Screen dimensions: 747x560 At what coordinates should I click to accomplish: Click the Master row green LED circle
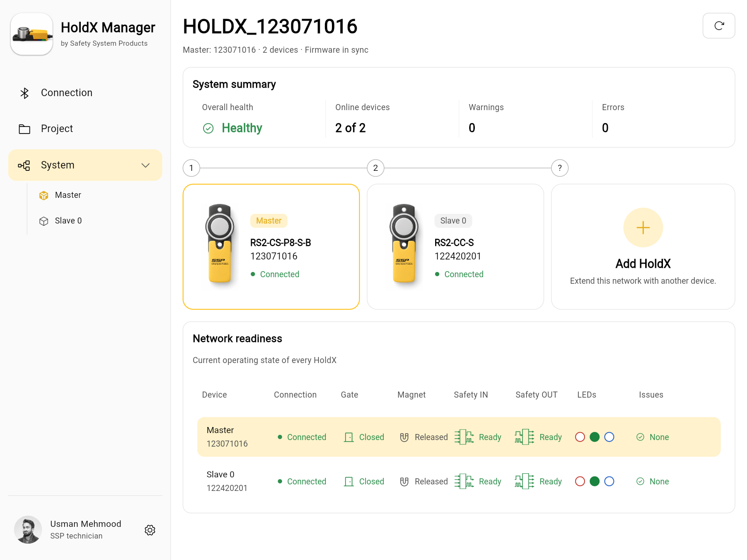pyautogui.click(x=594, y=437)
